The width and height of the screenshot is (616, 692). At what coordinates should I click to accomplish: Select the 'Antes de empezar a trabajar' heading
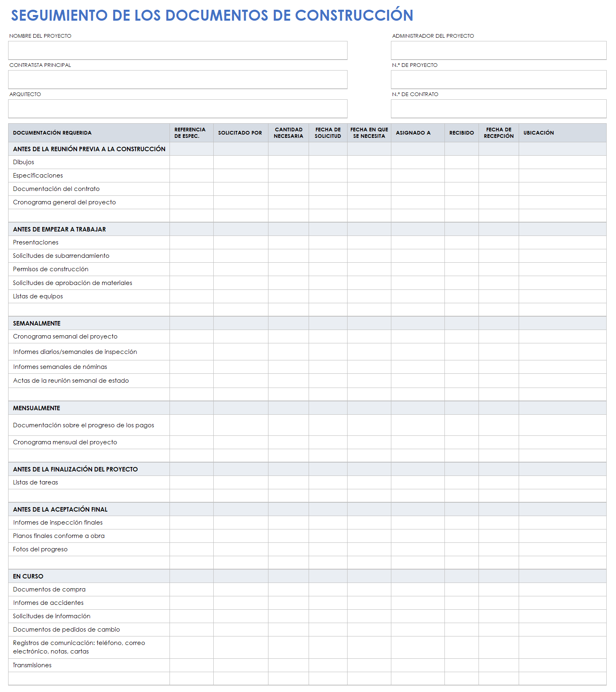59,229
